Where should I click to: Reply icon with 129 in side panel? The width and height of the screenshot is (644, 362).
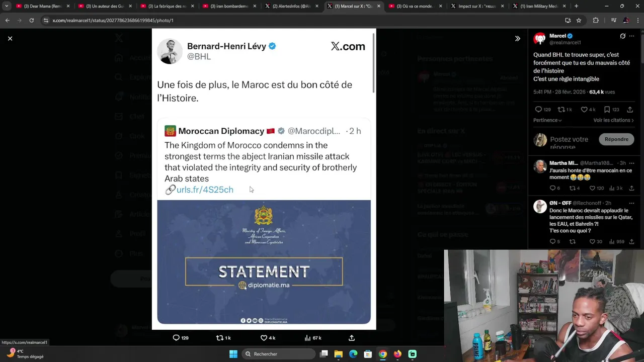coord(538,109)
